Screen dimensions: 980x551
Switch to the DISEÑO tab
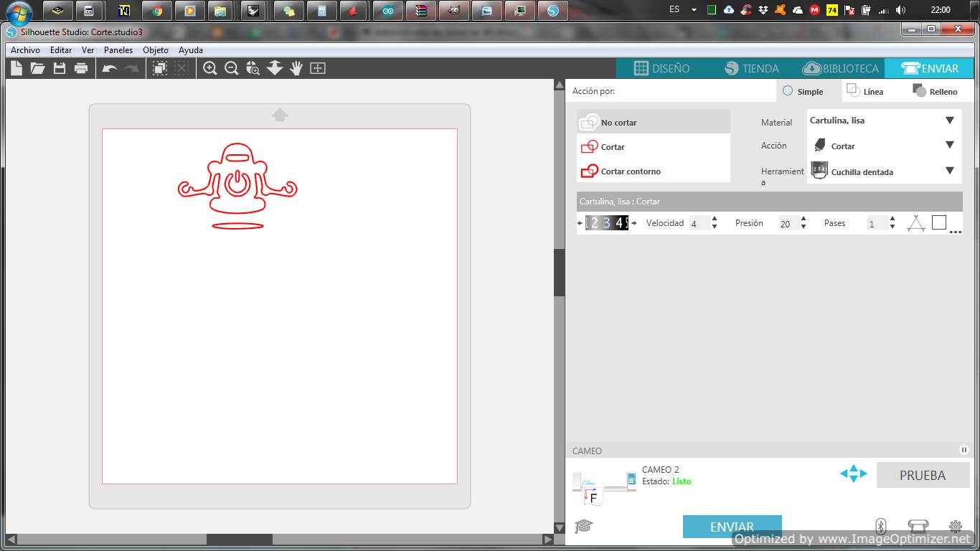[x=661, y=68]
